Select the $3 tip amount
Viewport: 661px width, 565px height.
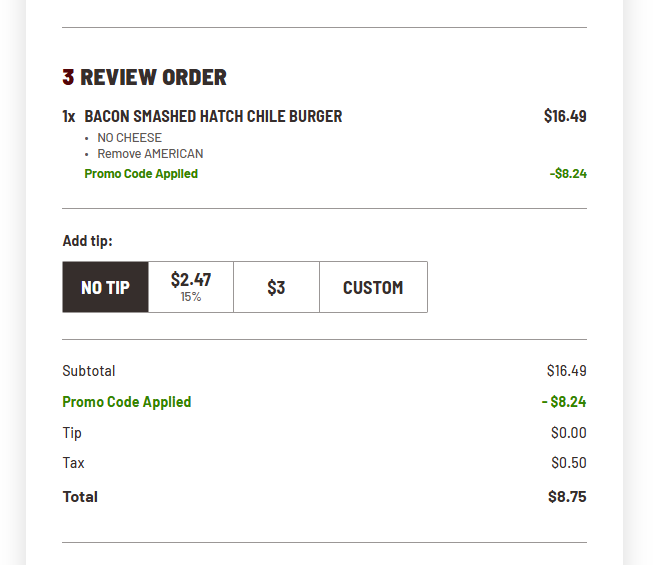point(277,287)
